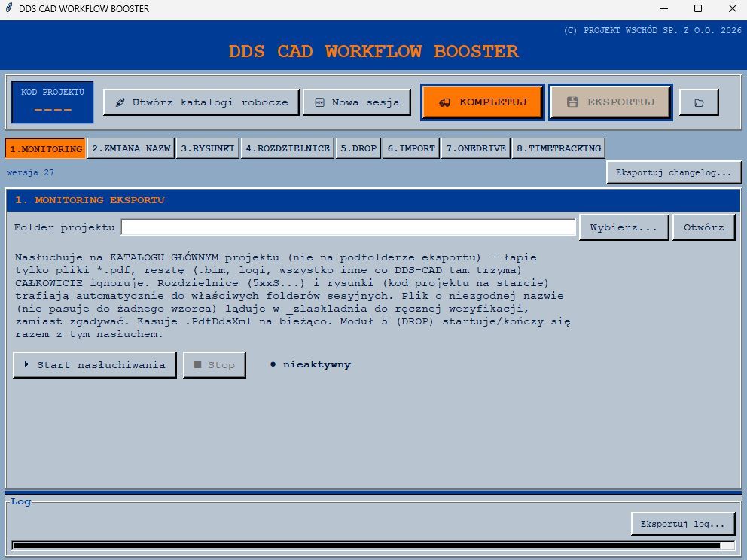Switch to 1.MONITORING tab
The image size is (747, 560).
(x=46, y=148)
